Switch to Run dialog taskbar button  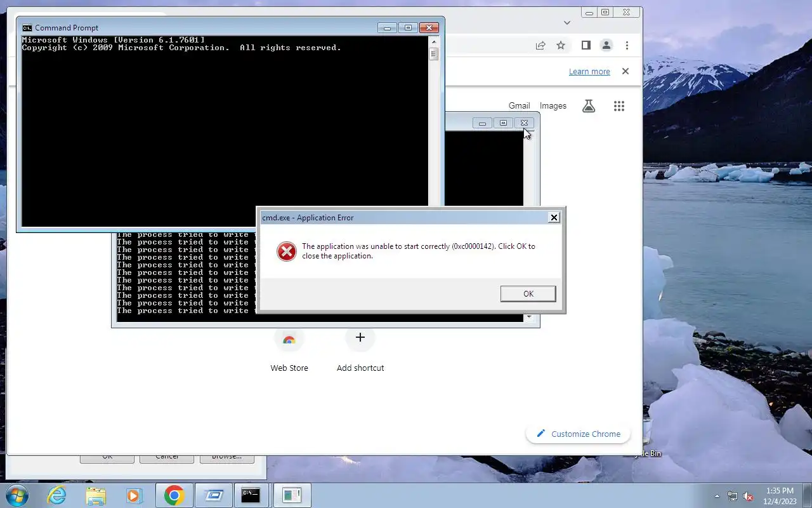(x=214, y=495)
